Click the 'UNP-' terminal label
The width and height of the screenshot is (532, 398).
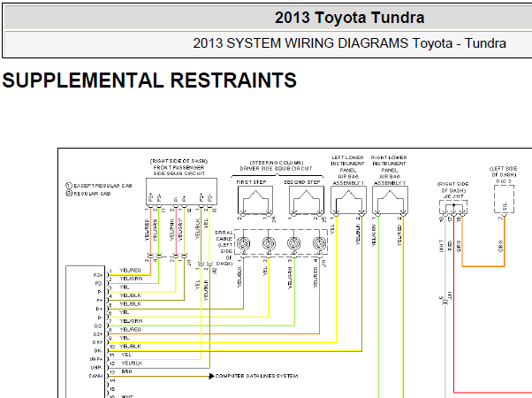96,367
